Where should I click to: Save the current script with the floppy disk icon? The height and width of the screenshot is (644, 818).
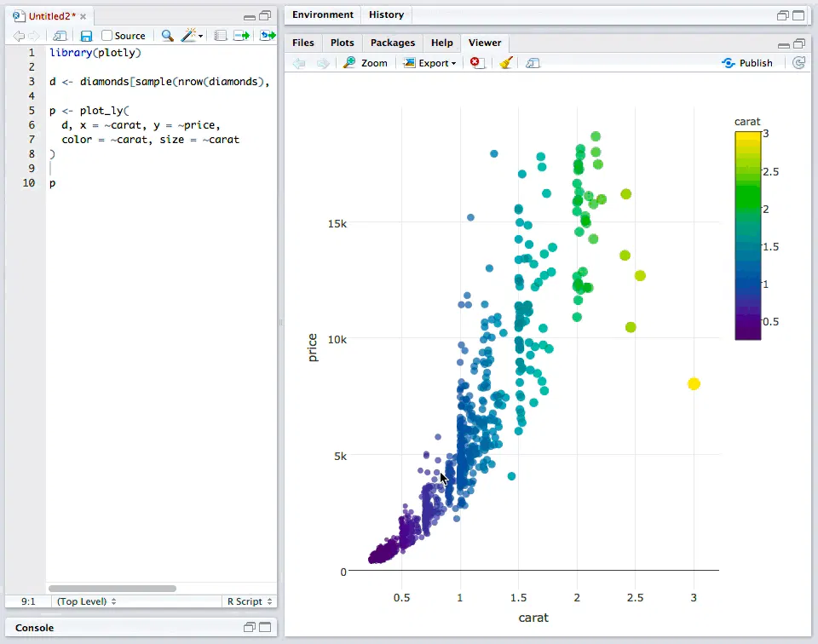pos(86,36)
